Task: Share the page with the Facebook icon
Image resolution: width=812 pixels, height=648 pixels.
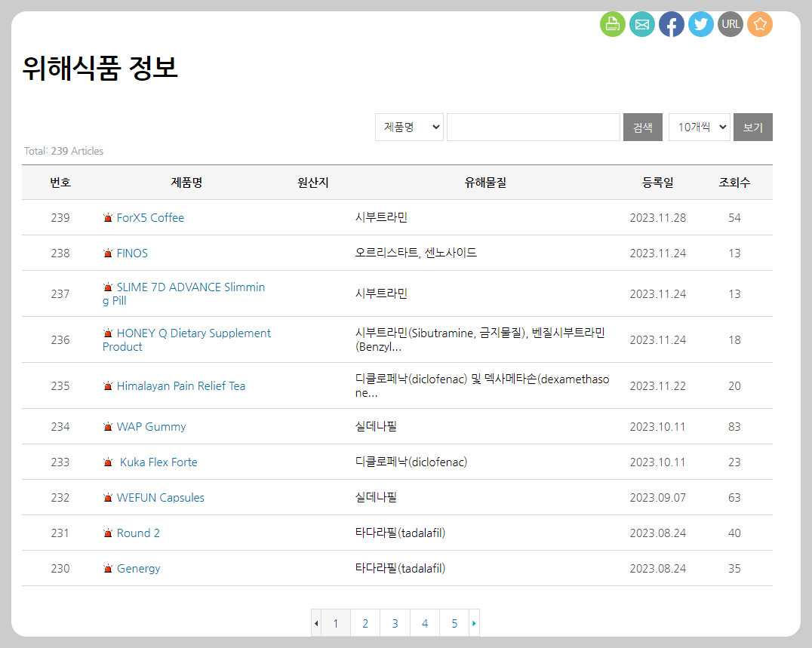Action: click(x=672, y=24)
